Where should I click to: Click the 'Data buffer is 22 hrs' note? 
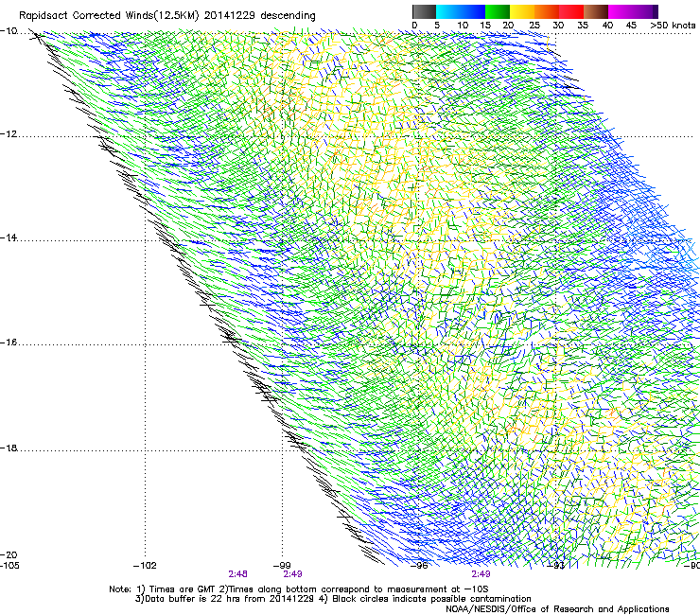[x=191, y=599]
